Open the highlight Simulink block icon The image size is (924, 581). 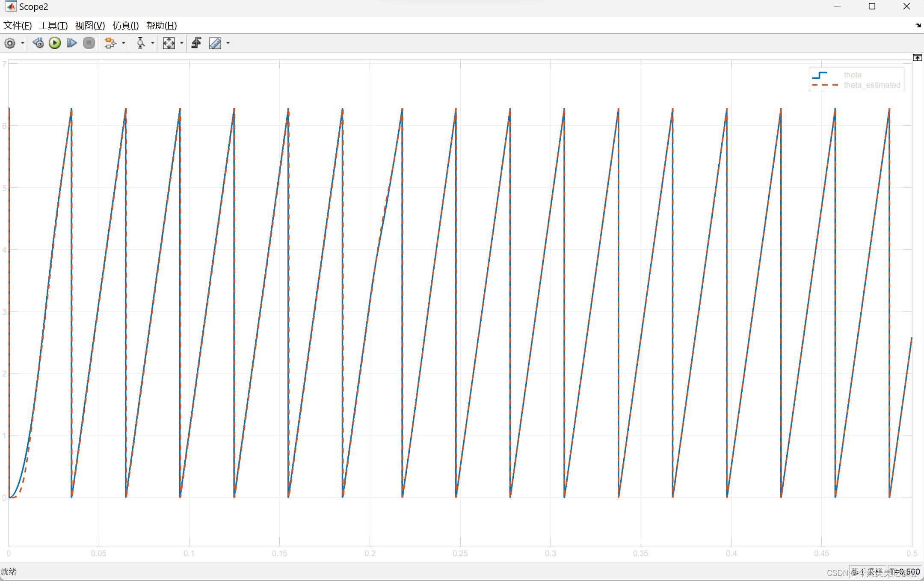coord(110,43)
